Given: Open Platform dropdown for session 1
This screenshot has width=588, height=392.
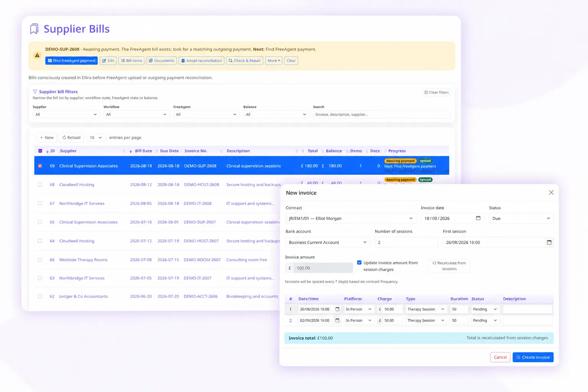Looking at the screenshot, I should pos(359,309).
